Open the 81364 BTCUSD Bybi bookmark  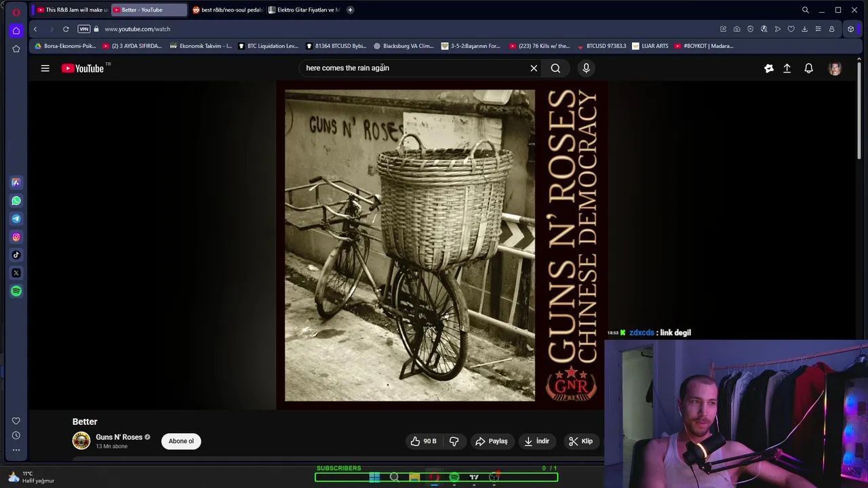click(336, 46)
